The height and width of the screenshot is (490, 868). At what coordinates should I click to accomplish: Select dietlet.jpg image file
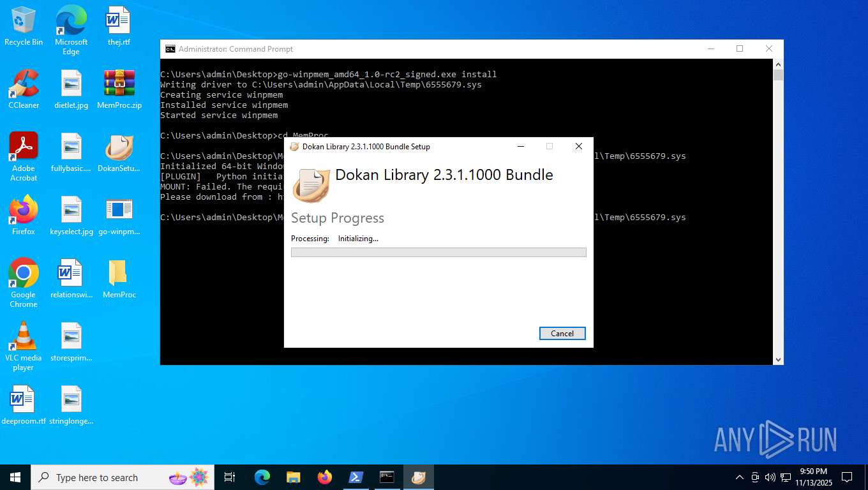click(x=71, y=89)
